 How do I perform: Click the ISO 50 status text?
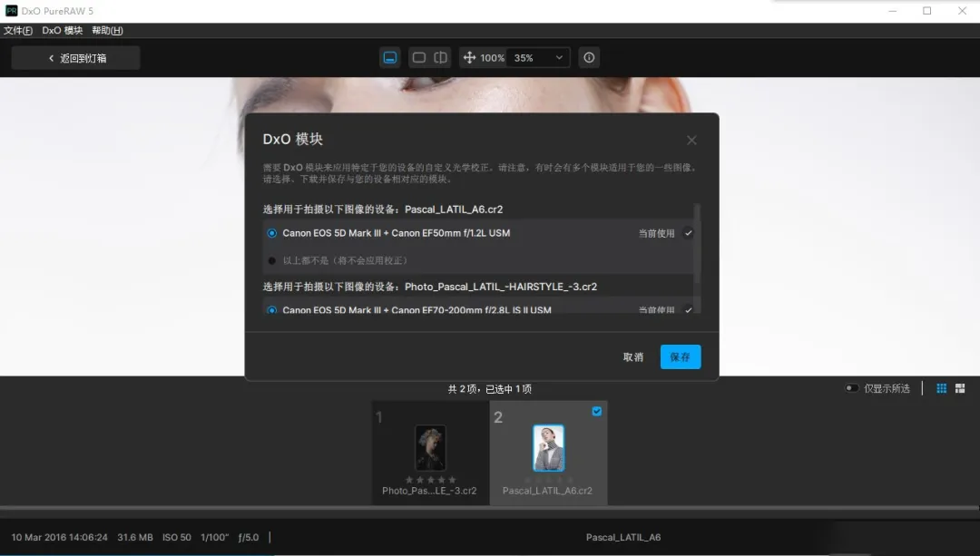pos(176,537)
